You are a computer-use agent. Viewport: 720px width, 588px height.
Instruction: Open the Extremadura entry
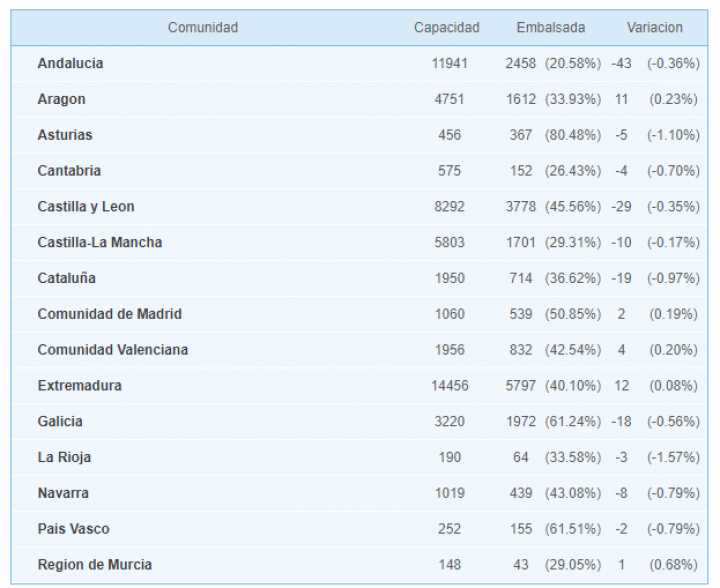tap(78, 386)
